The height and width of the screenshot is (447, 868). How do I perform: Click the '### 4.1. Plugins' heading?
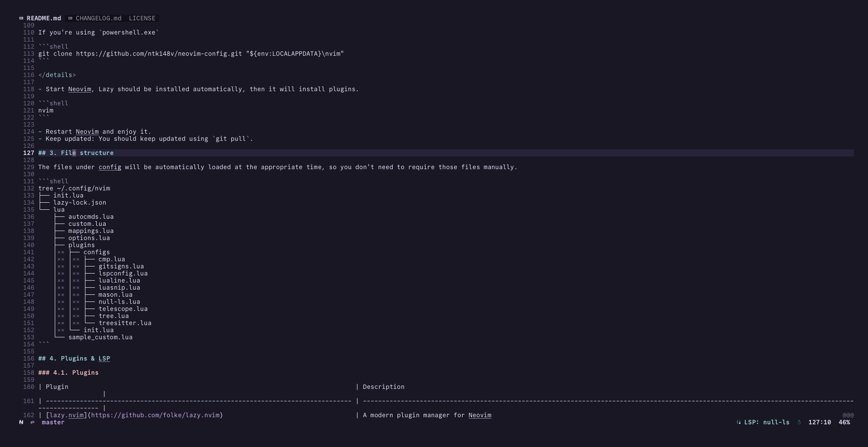[68, 373]
